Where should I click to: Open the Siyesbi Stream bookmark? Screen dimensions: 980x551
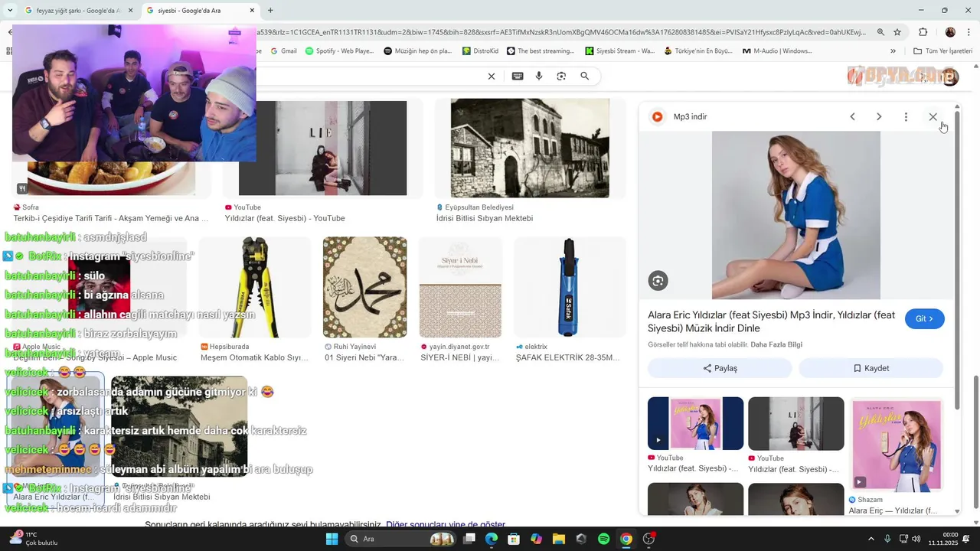620,51
